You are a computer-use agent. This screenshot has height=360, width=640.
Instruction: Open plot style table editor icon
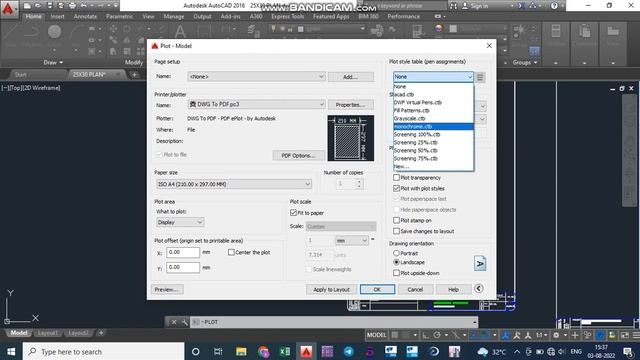click(x=480, y=77)
